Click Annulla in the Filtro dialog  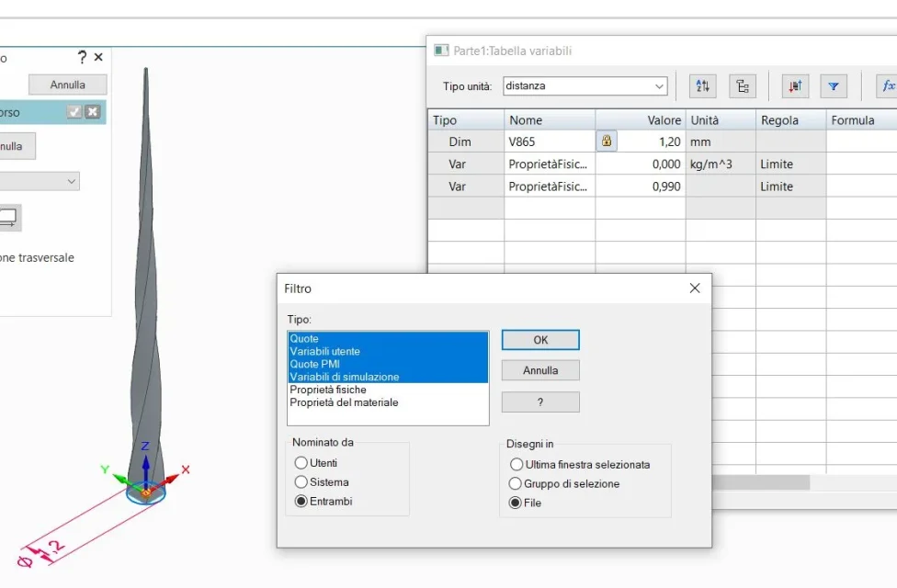click(540, 370)
